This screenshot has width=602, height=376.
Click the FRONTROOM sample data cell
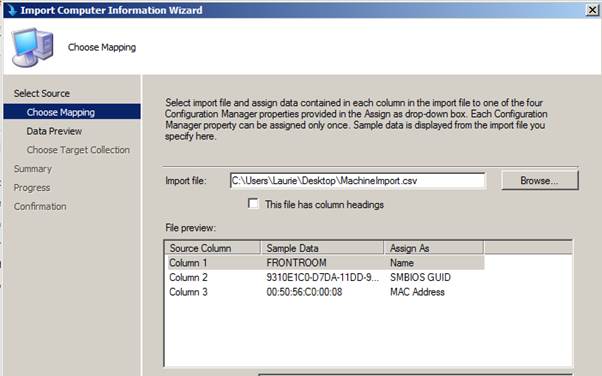296,263
